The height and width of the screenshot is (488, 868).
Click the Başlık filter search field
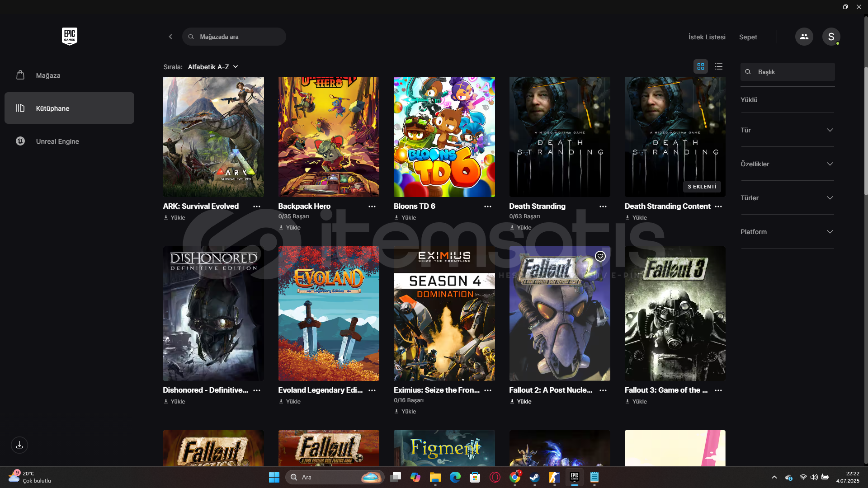click(x=788, y=72)
